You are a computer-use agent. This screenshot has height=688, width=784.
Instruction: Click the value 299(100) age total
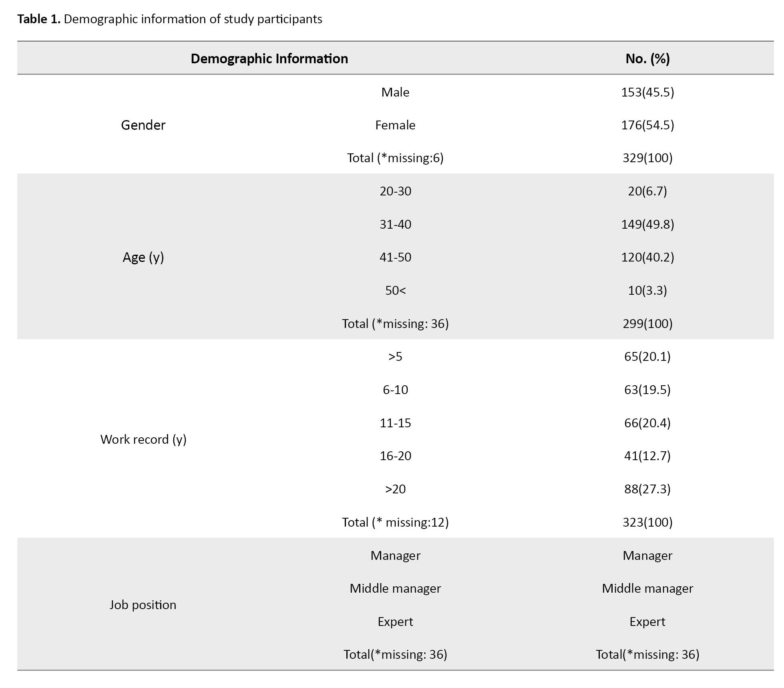tap(647, 324)
